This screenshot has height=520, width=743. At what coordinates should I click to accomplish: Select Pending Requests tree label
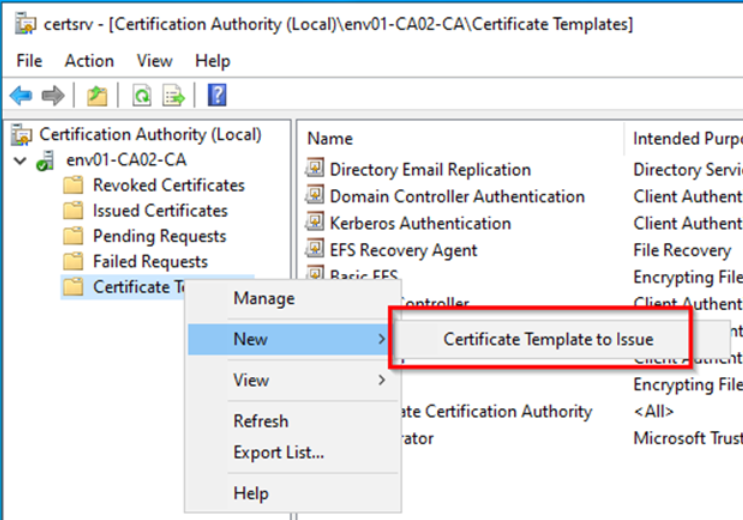[x=160, y=237]
